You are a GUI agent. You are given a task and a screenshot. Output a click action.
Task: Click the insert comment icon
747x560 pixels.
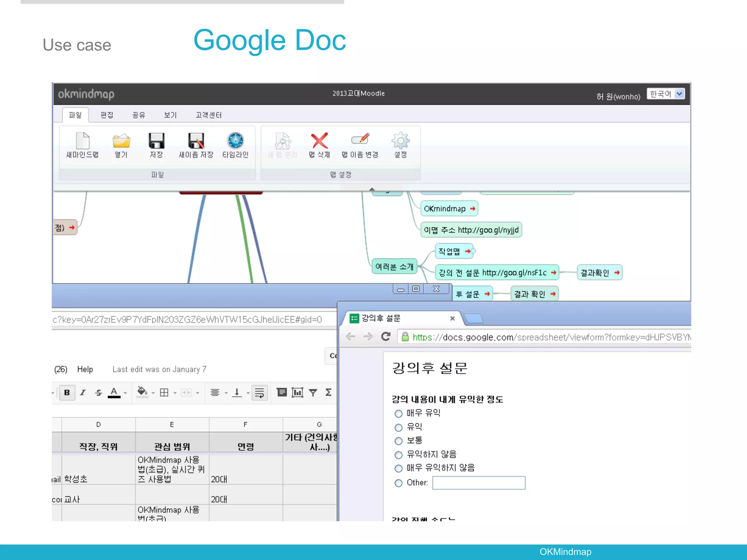tap(282, 392)
